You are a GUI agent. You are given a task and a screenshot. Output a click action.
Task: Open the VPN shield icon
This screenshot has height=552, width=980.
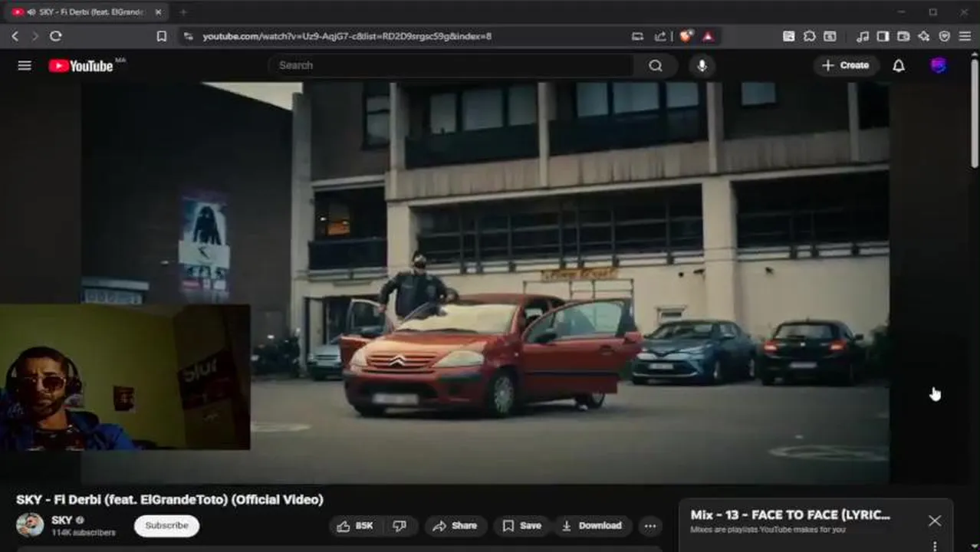945,36
